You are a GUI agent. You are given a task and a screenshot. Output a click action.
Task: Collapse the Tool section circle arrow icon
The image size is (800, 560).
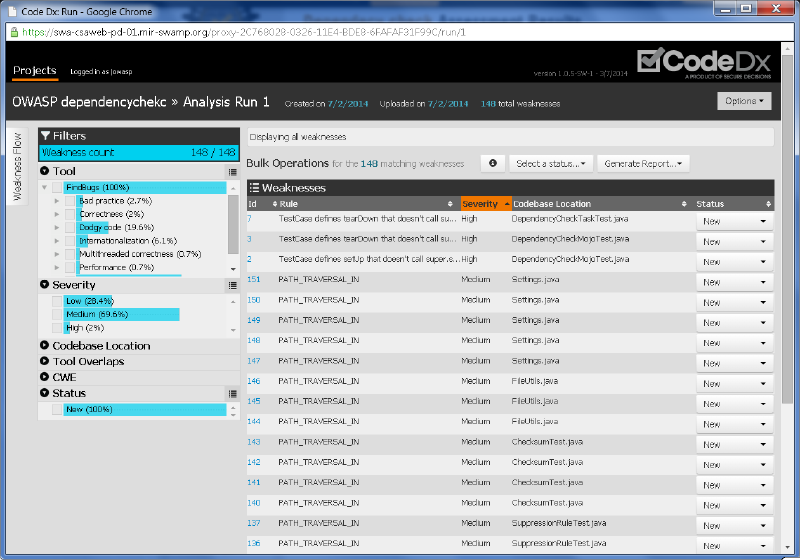click(x=45, y=172)
